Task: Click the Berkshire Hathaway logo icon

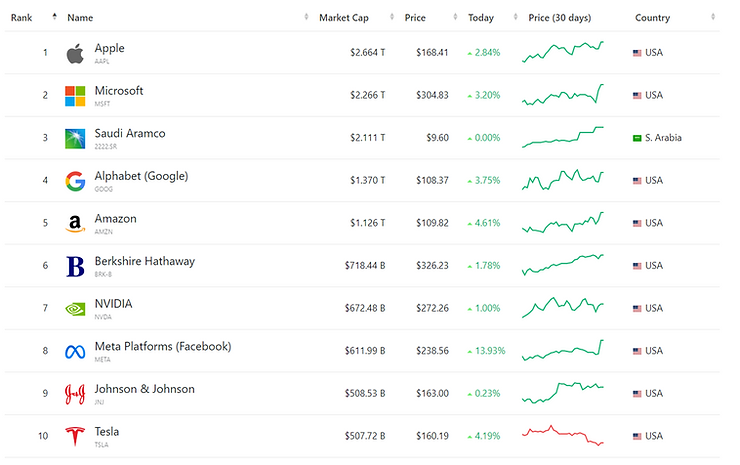Action: click(x=75, y=266)
